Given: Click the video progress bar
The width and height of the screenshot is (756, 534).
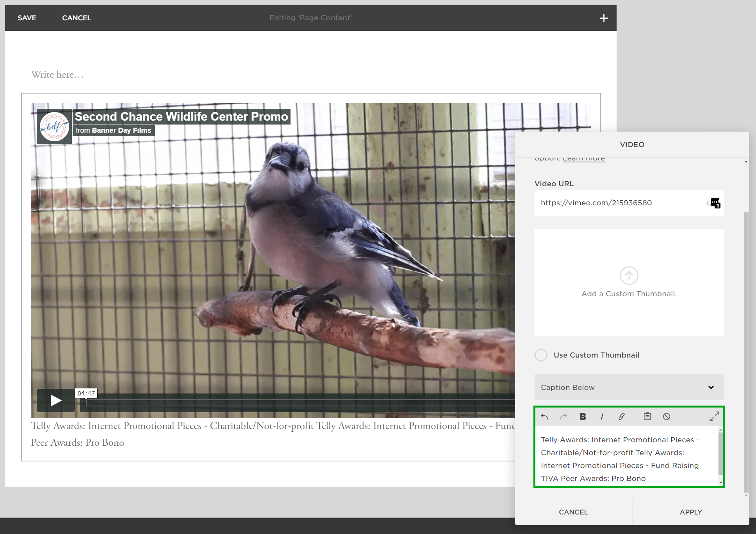Looking at the screenshot, I should (x=301, y=403).
